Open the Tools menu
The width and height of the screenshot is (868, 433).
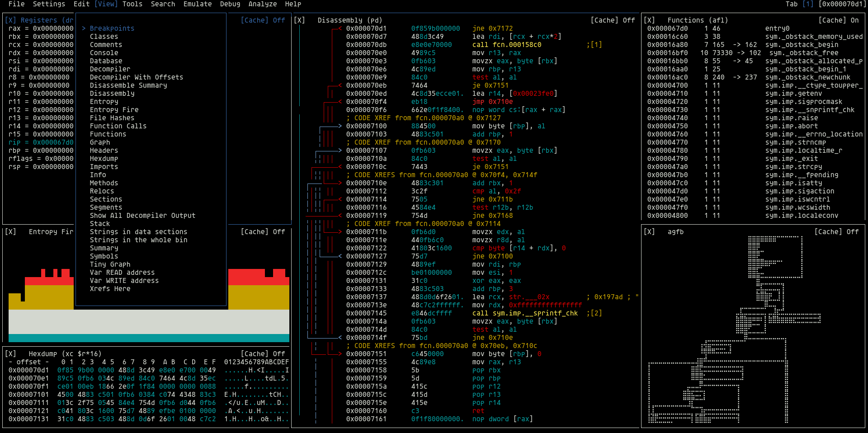(132, 4)
